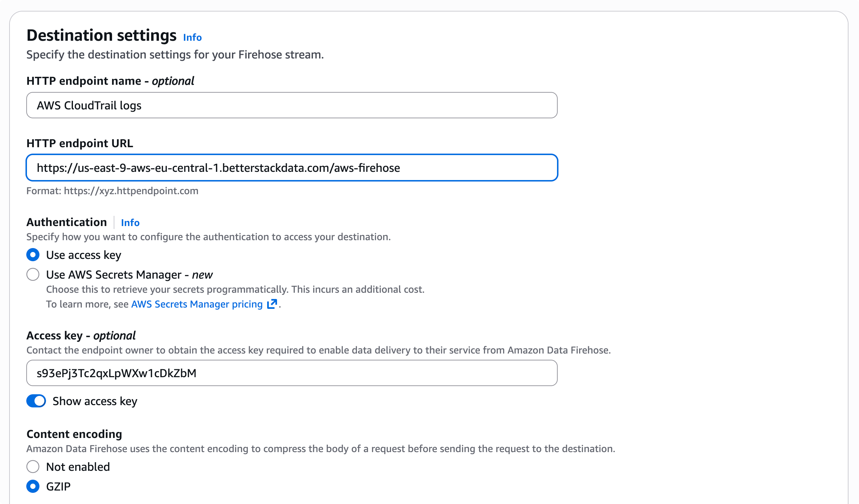The height and width of the screenshot is (504, 859).
Task: Focus the HTTP endpoint URL field
Action: tap(291, 167)
